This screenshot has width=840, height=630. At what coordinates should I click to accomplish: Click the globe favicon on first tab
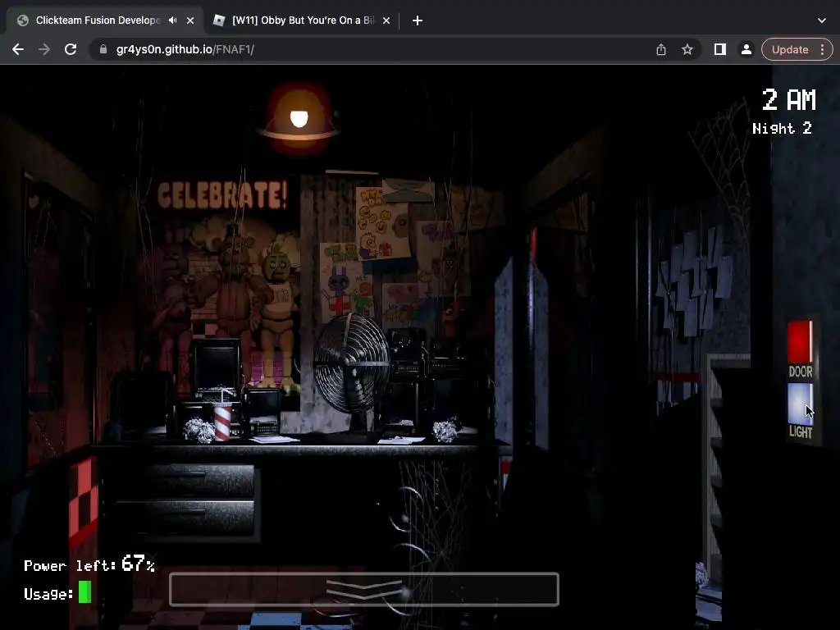click(x=22, y=21)
